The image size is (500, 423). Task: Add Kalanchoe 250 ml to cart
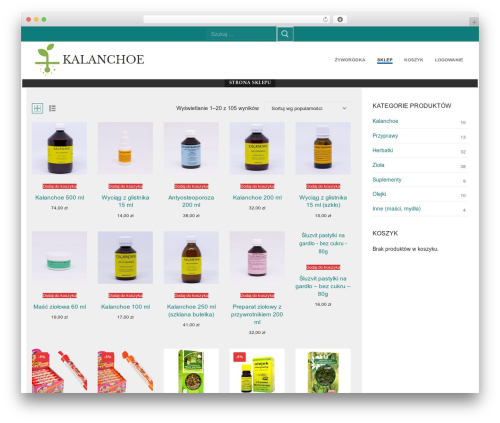coord(191,295)
